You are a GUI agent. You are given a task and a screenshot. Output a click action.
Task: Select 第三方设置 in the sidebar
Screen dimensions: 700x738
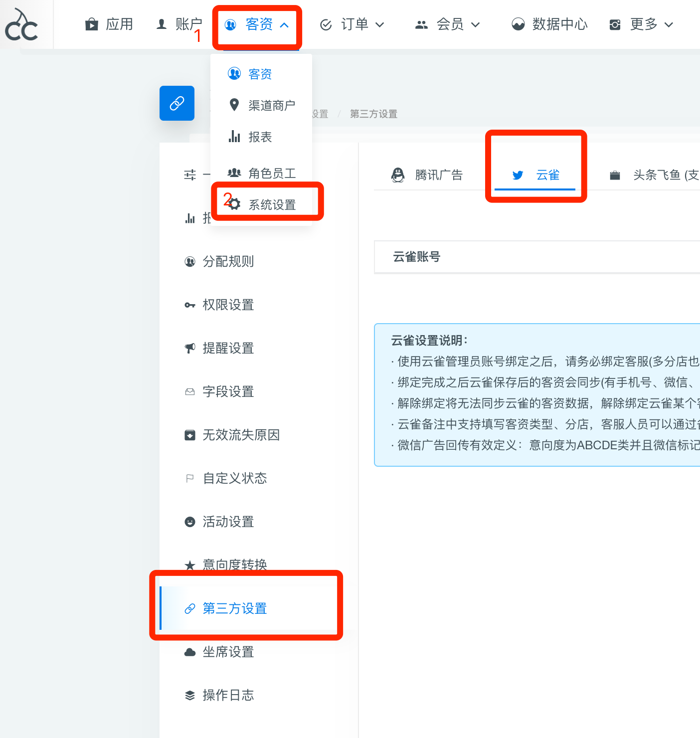[x=234, y=608]
